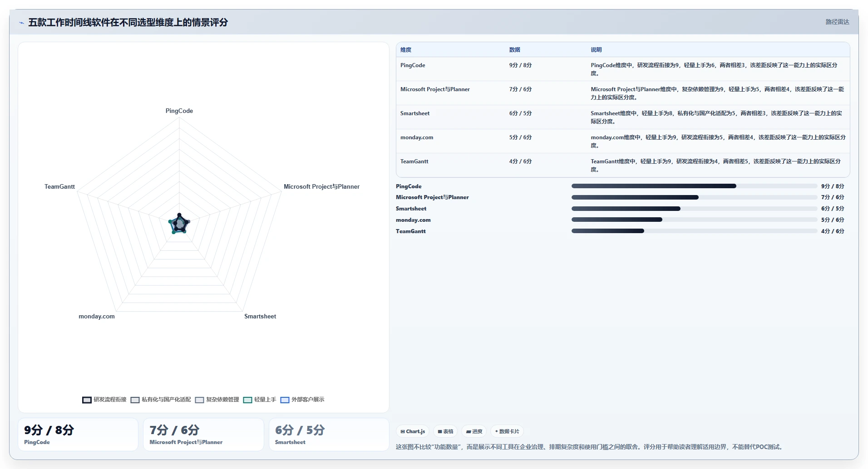
Task: Click the 数据 table column header
Action: pyautogui.click(x=514, y=50)
